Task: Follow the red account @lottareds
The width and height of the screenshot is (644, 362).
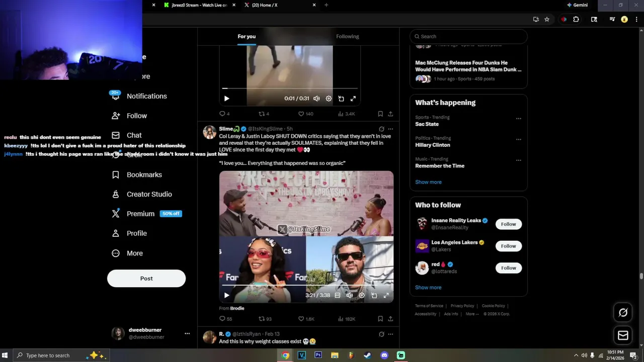Action: (508, 268)
